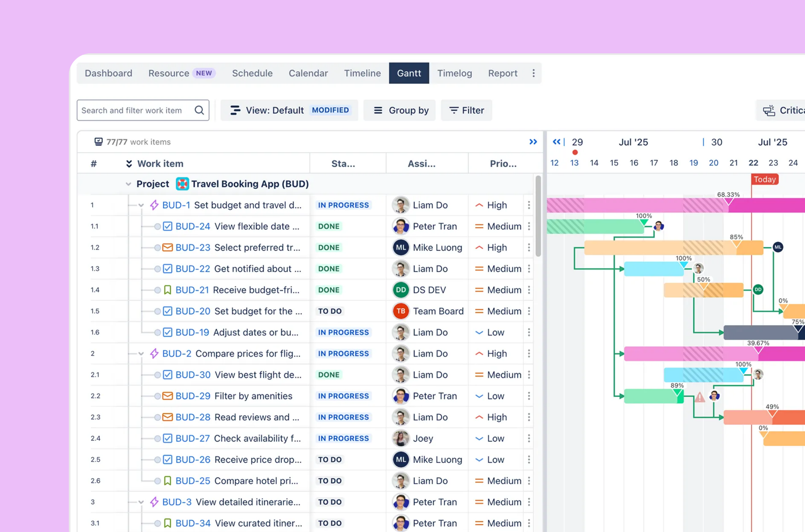This screenshot has width=805, height=532.
Task: Click the checkbox task icon on BUD-27
Action: point(167,438)
